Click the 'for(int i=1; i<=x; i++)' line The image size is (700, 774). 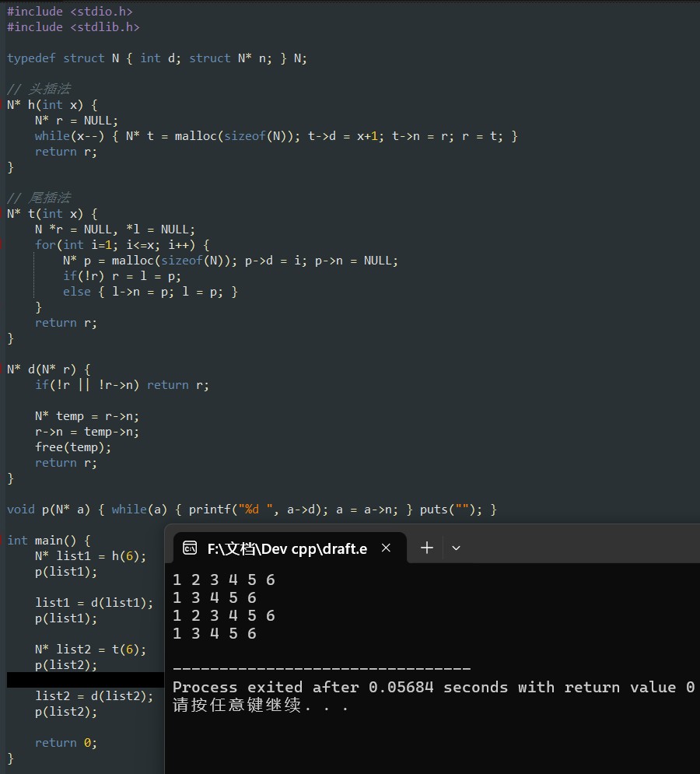pos(122,245)
